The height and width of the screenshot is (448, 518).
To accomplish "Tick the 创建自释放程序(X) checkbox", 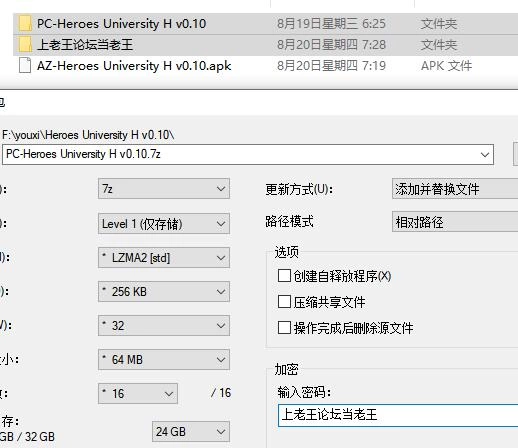I will click(x=284, y=276).
